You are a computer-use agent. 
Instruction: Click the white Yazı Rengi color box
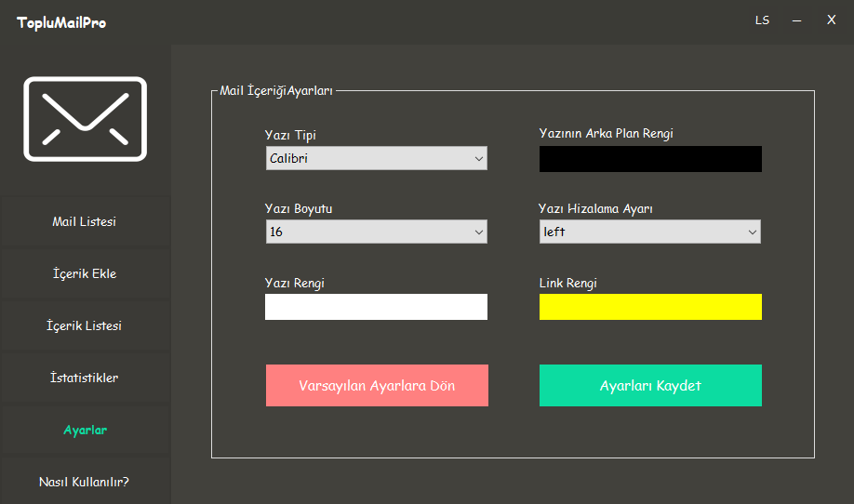tap(376, 307)
